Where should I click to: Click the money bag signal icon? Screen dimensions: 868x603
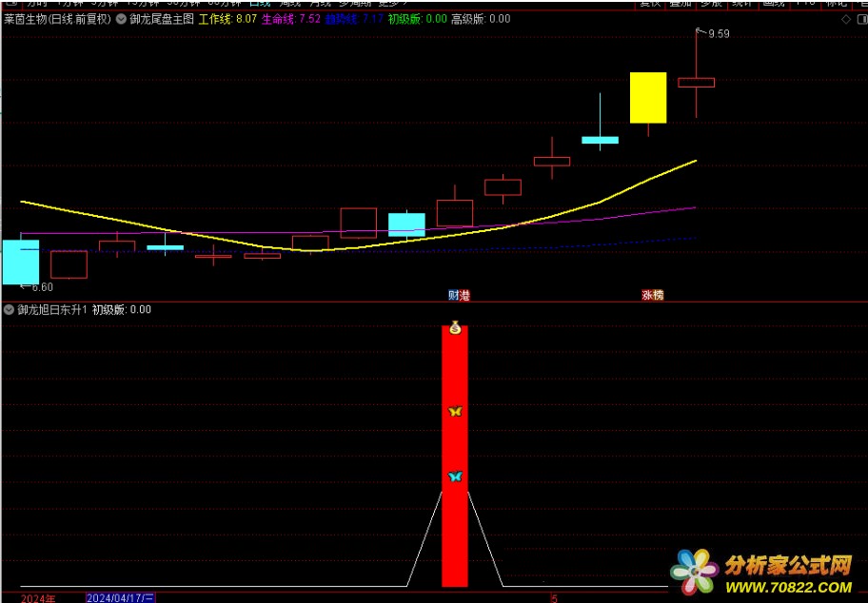pos(455,327)
